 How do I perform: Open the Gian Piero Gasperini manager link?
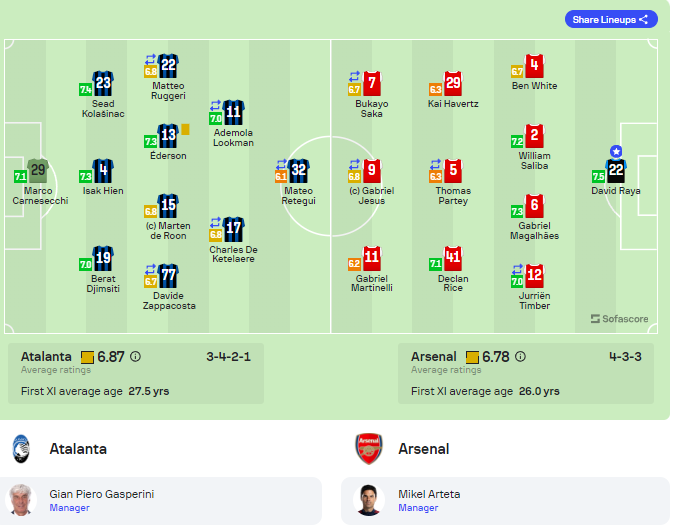tap(70, 507)
